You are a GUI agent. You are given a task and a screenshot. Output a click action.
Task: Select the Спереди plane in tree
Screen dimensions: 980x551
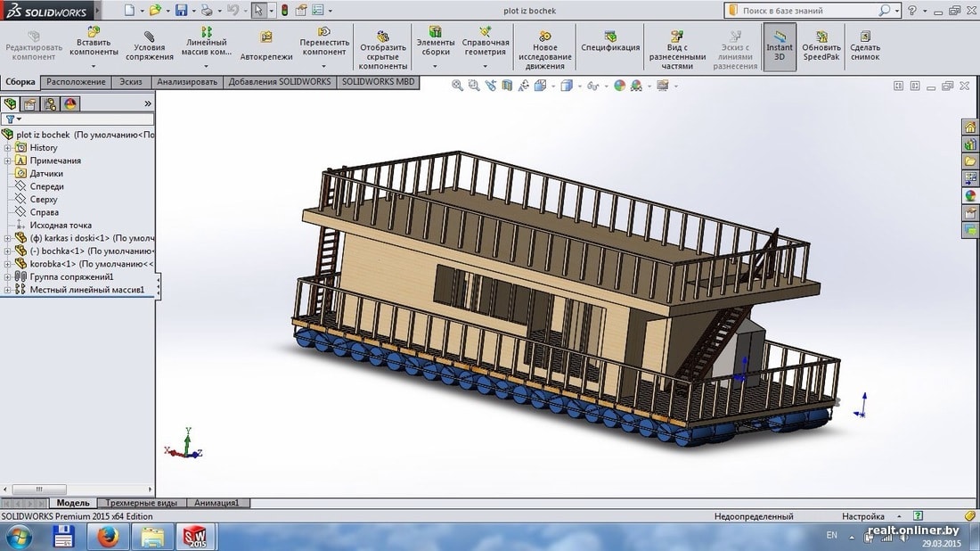point(46,186)
